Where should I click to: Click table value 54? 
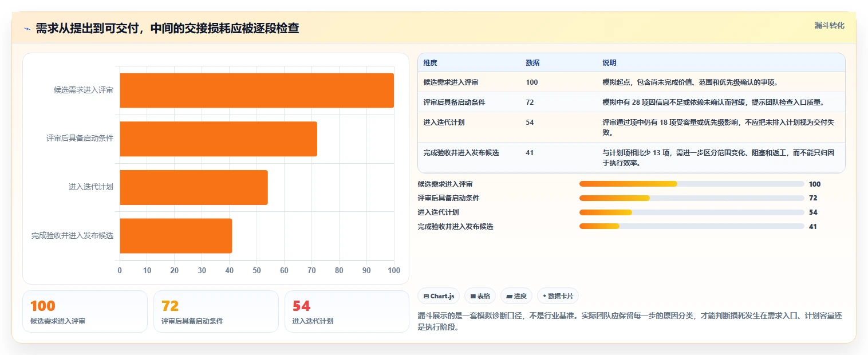pyautogui.click(x=530, y=123)
